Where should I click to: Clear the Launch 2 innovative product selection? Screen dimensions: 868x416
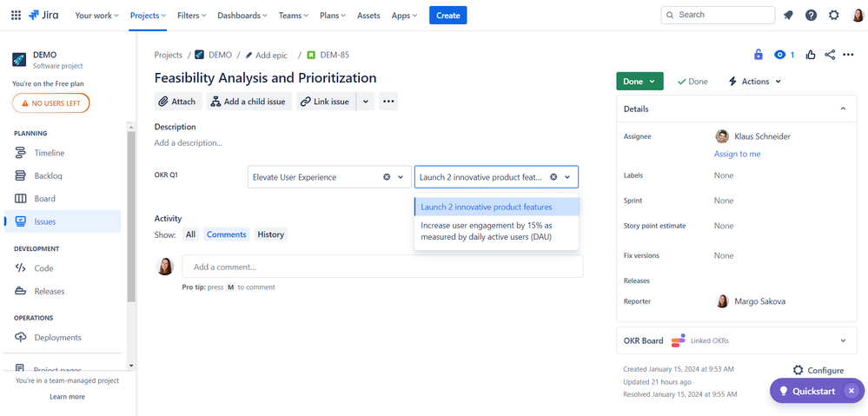(x=553, y=177)
